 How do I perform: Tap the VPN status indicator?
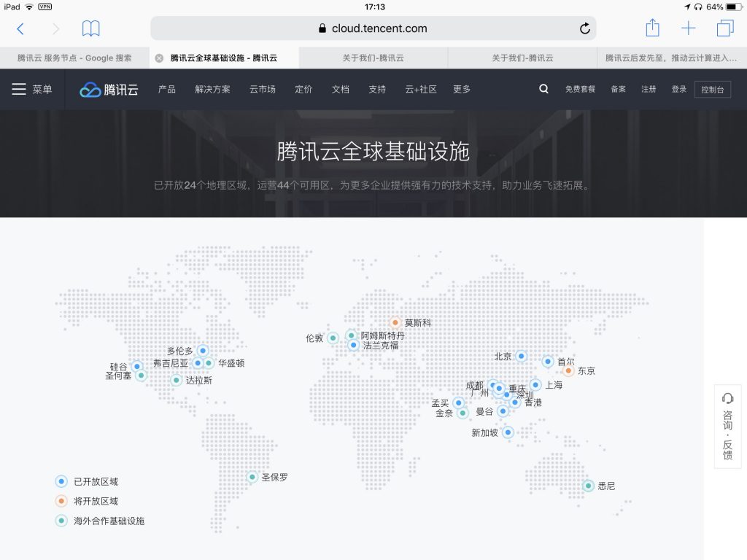tap(44, 7)
